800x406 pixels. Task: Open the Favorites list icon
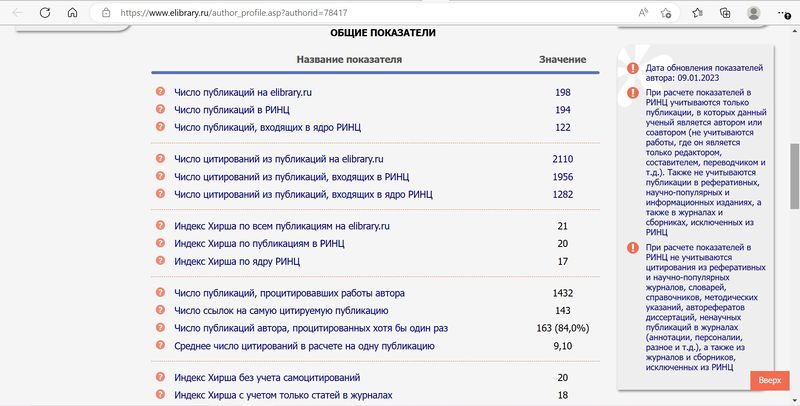[697, 13]
